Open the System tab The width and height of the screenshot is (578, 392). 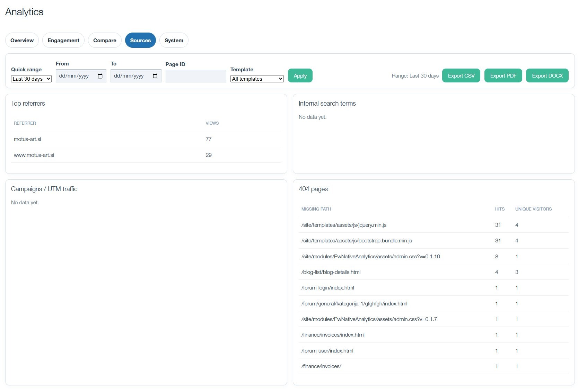pyautogui.click(x=174, y=41)
